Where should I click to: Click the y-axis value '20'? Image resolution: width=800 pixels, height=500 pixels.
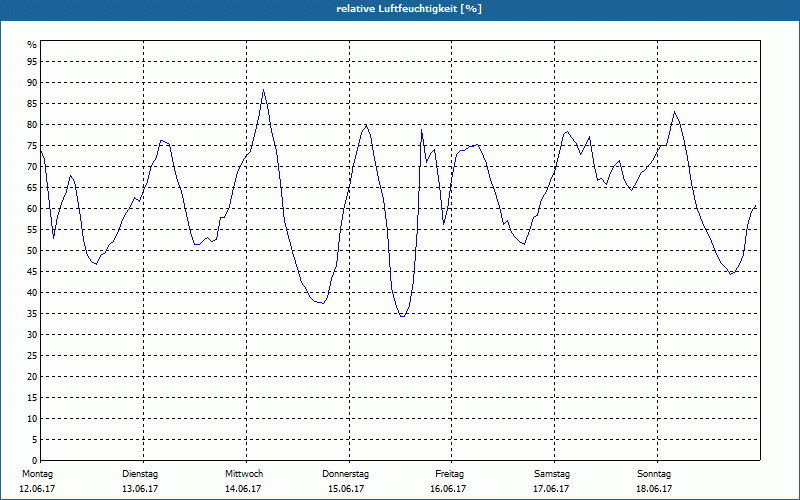click(x=32, y=377)
